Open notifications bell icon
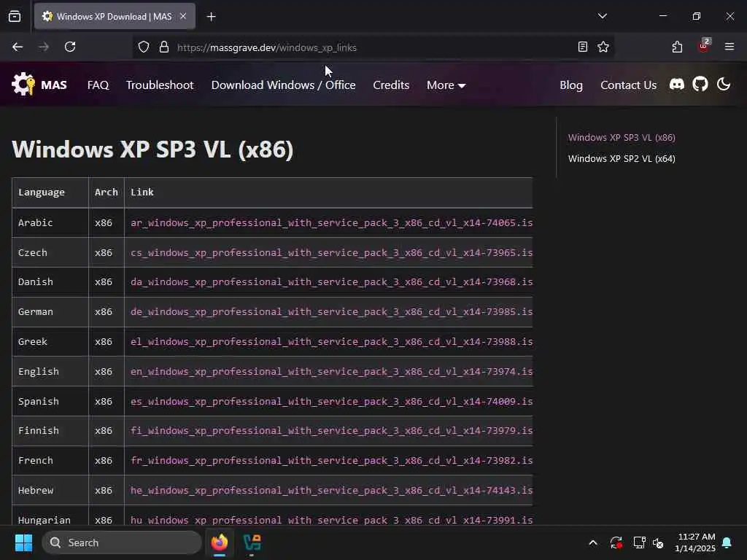 point(727,542)
